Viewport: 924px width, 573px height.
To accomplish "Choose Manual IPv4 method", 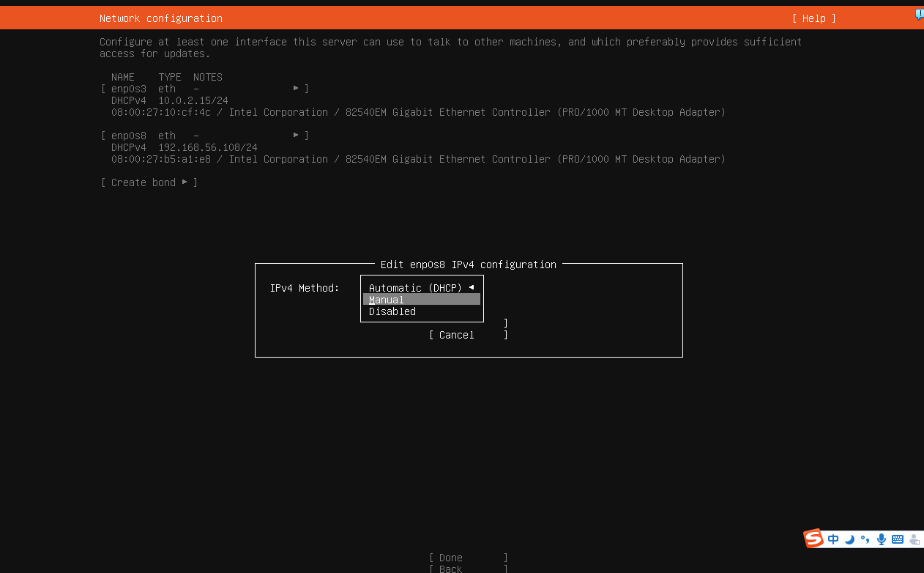I will (422, 300).
